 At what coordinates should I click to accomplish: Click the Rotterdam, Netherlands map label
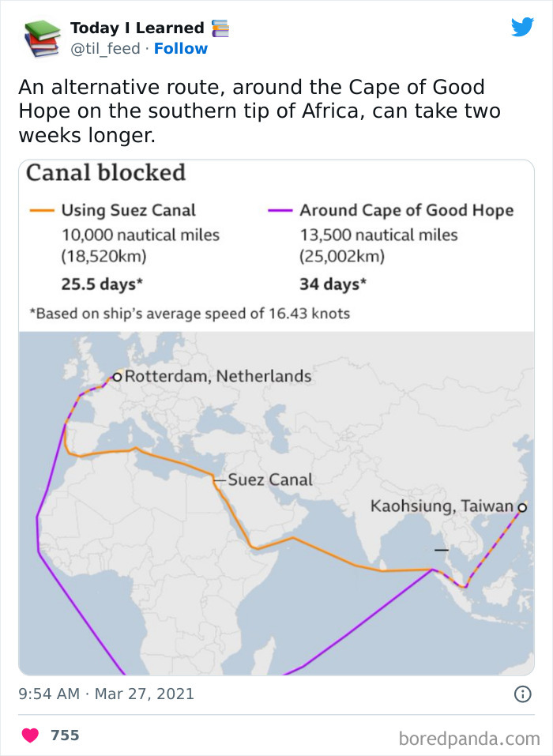(x=218, y=377)
